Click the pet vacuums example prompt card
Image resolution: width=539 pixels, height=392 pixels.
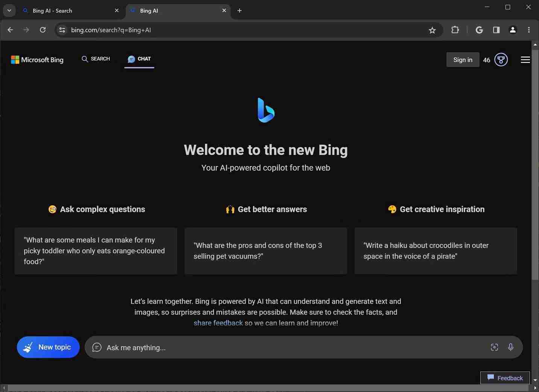click(265, 251)
